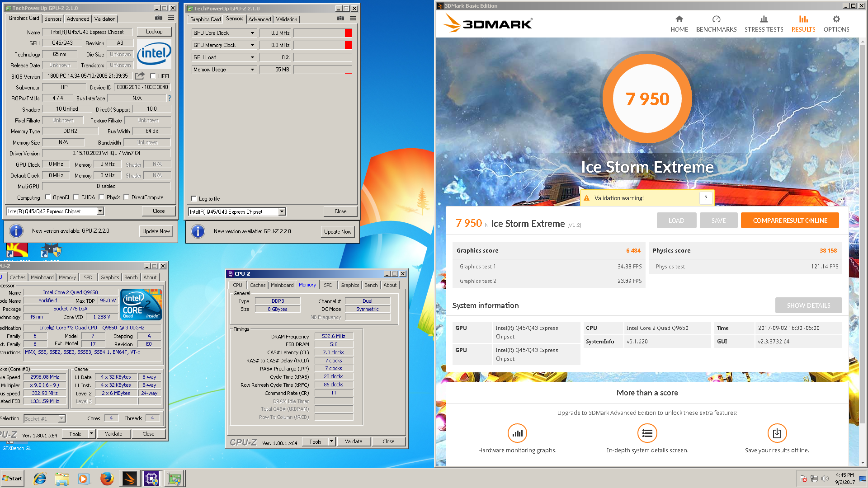Click Close button in Sensors GPU-Z window
This screenshot has width=868, height=488.
[x=340, y=211]
